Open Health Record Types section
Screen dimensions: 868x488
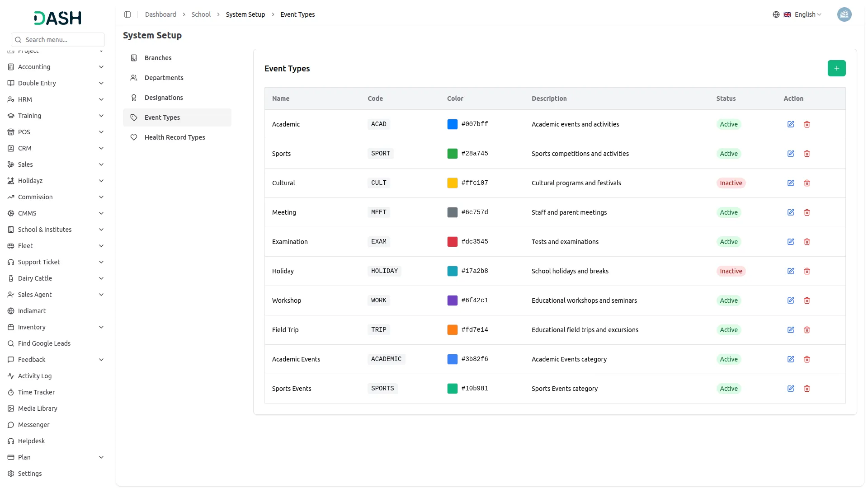coord(177,137)
